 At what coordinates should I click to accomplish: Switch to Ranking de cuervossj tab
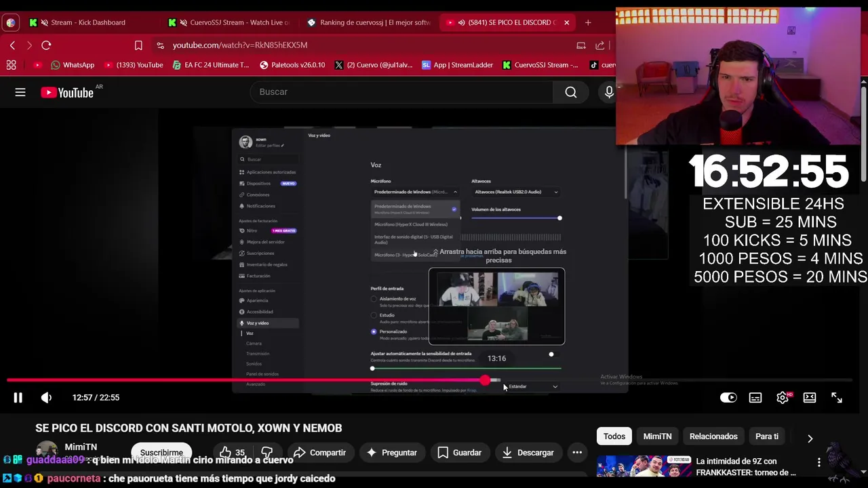(x=369, y=22)
